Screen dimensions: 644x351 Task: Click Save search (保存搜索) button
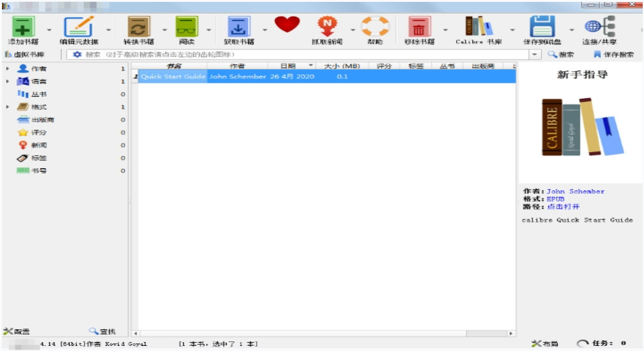(x=614, y=55)
